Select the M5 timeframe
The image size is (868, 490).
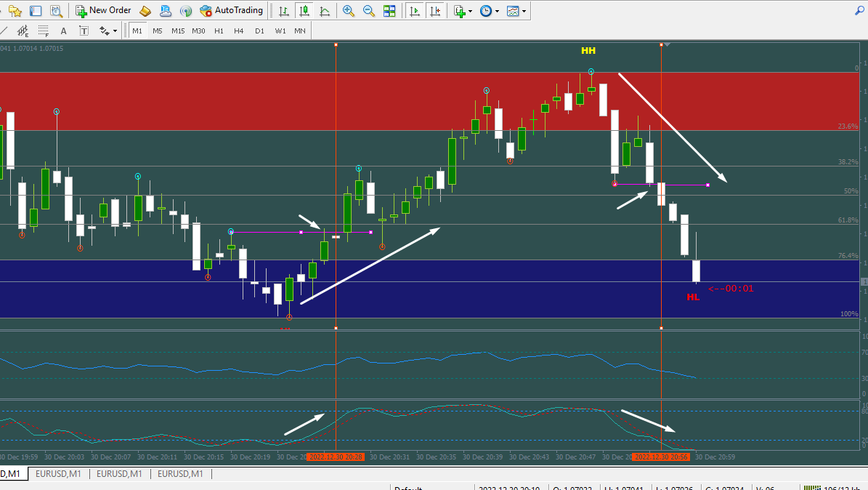(158, 31)
